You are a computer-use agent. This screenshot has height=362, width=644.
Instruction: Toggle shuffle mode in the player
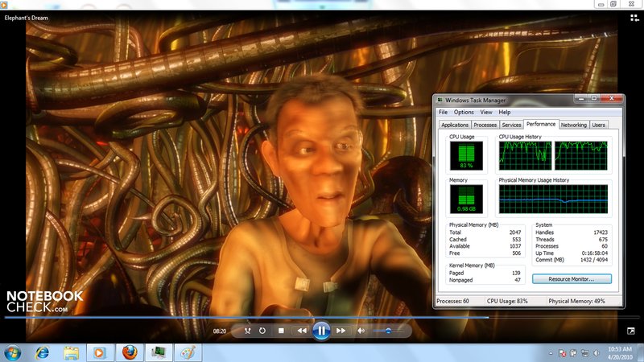[x=248, y=331]
